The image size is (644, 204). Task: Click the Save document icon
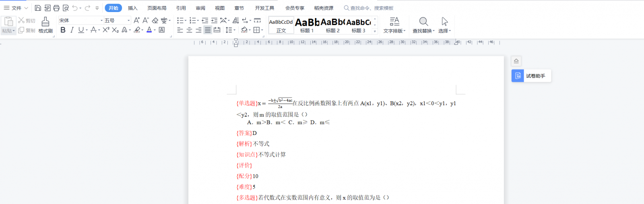pos(38,8)
